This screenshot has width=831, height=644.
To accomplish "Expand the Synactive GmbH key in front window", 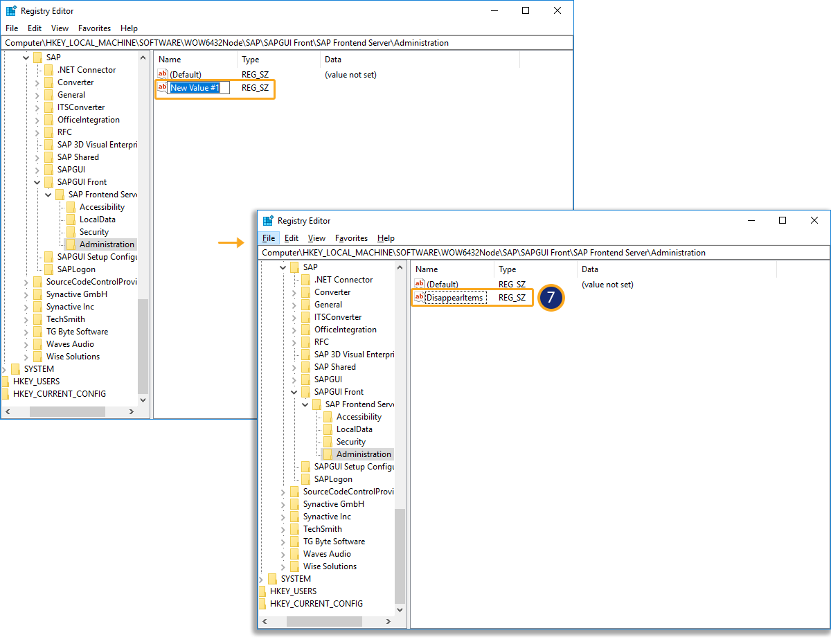I will click(x=283, y=504).
